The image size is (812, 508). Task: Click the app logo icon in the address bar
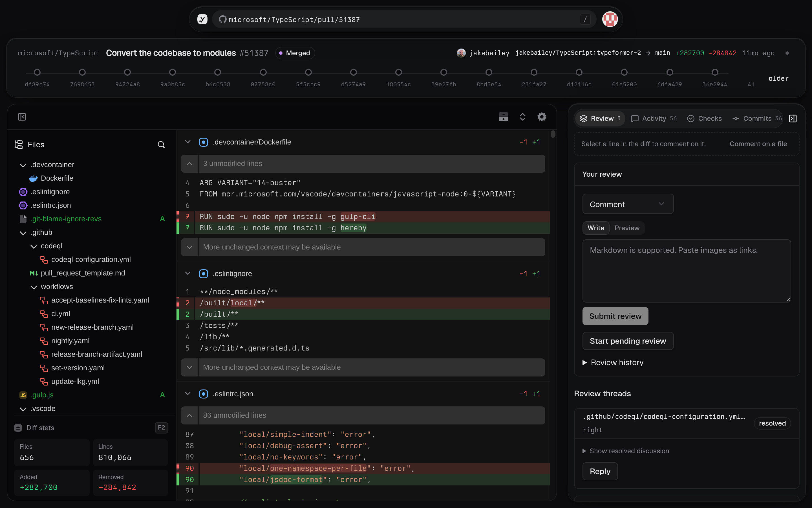point(202,19)
